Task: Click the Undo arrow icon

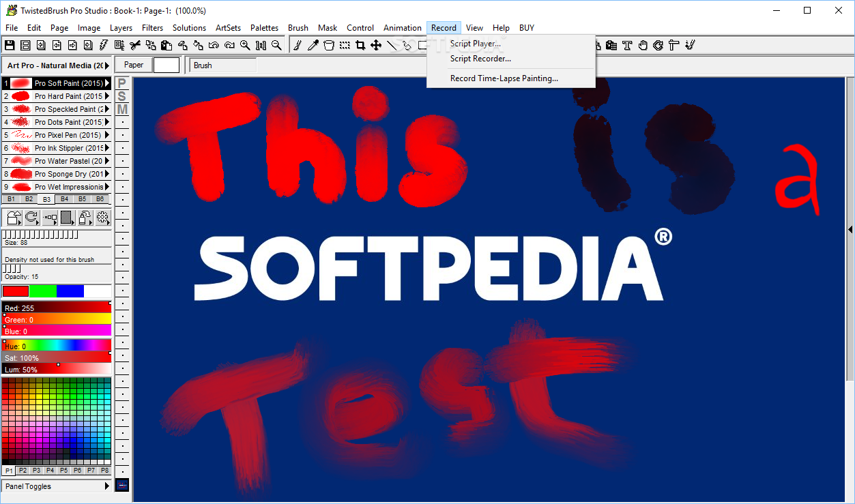Action: point(214,45)
